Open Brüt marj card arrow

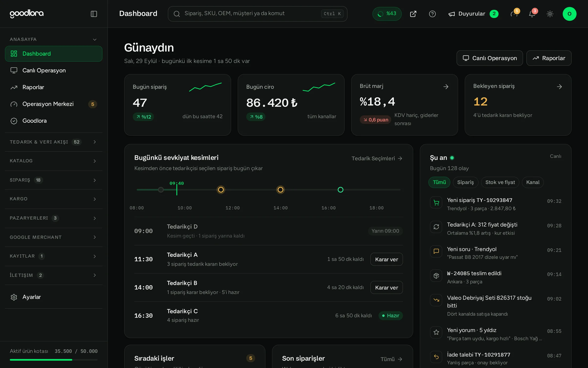[x=446, y=87]
